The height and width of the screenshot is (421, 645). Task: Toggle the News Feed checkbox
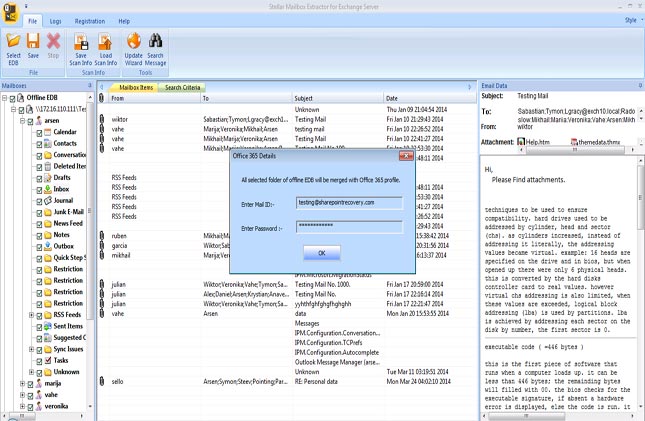[x=39, y=224]
